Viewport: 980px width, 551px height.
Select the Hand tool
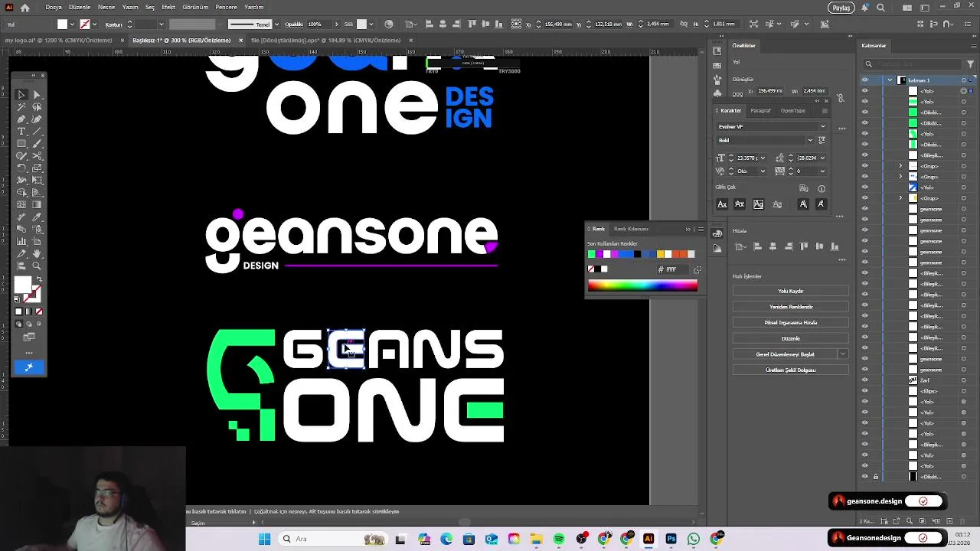pyautogui.click(x=37, y=254)
